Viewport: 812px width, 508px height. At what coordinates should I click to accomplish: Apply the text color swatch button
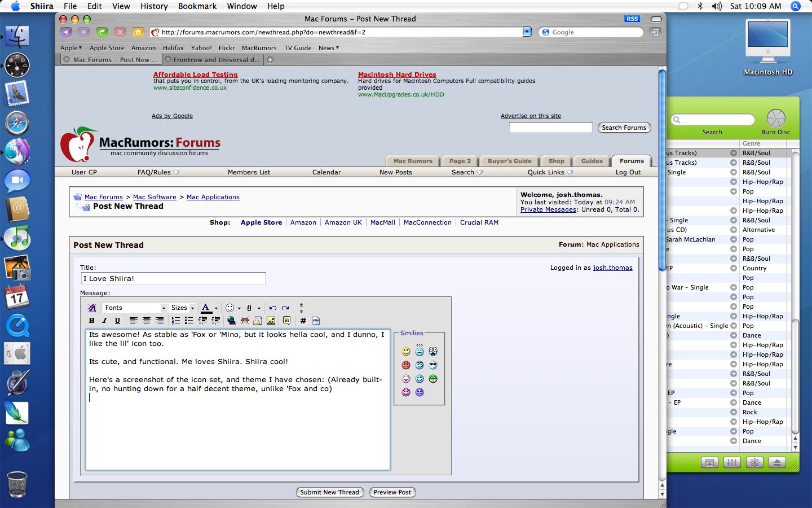click(x=206, y=308)
